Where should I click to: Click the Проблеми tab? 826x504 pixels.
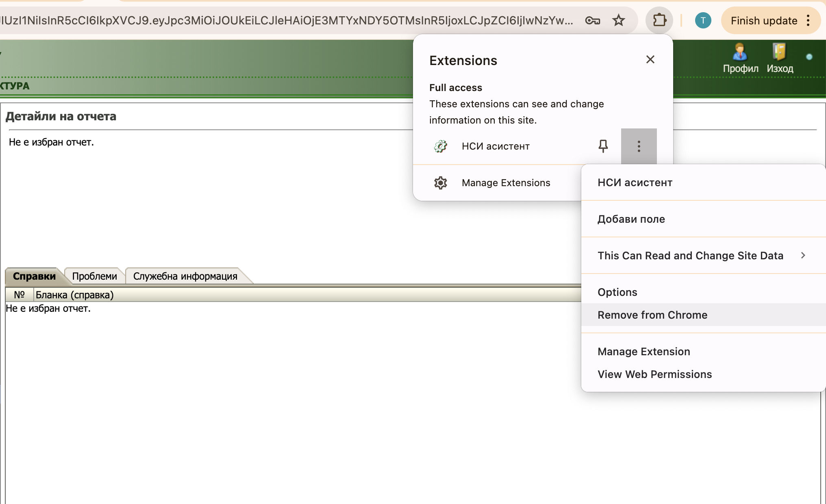click(94, 276)
